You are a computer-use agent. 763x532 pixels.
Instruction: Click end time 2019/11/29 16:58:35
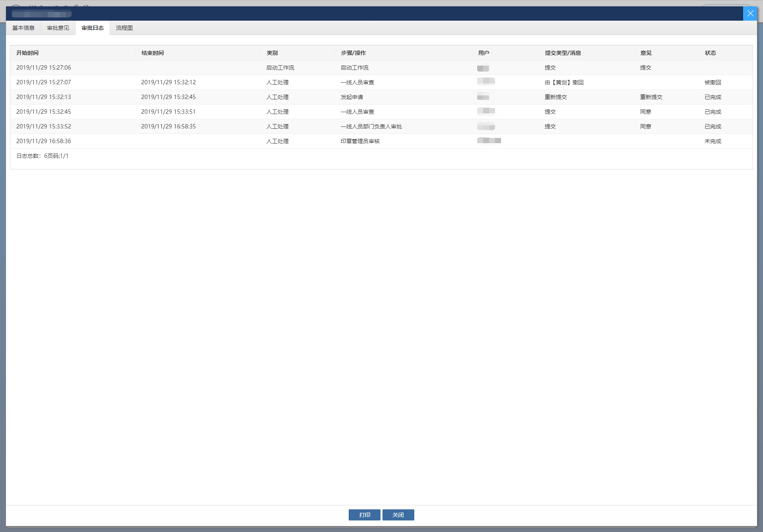(x=169, y=126)
